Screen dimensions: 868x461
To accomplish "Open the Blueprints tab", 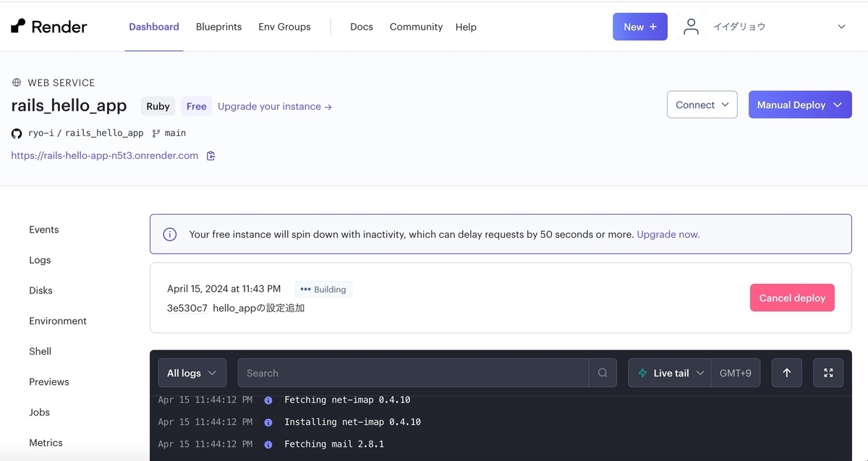I will click(x=218, y=27).
